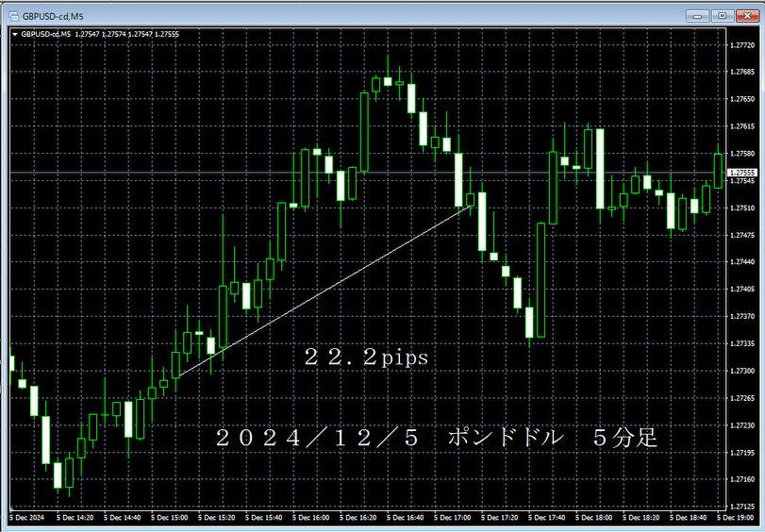Select the white diagonal trend line
This screenshot has height=532, width=765.
324,291
